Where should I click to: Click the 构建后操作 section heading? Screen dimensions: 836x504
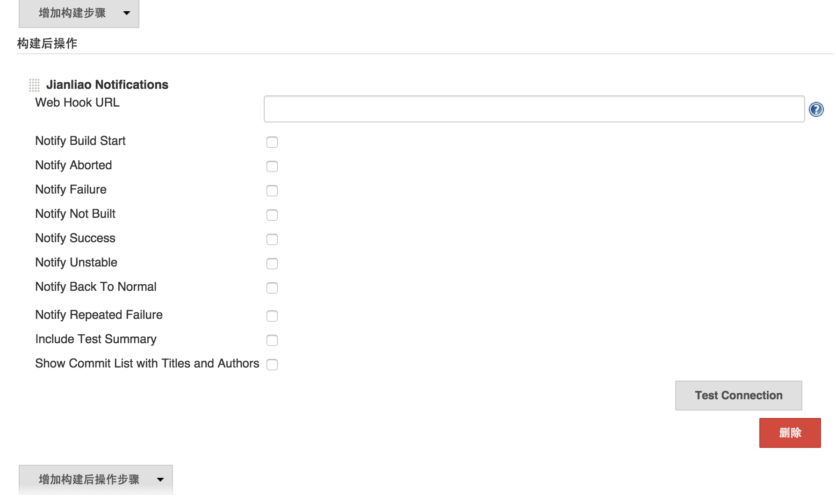[47, 43]
